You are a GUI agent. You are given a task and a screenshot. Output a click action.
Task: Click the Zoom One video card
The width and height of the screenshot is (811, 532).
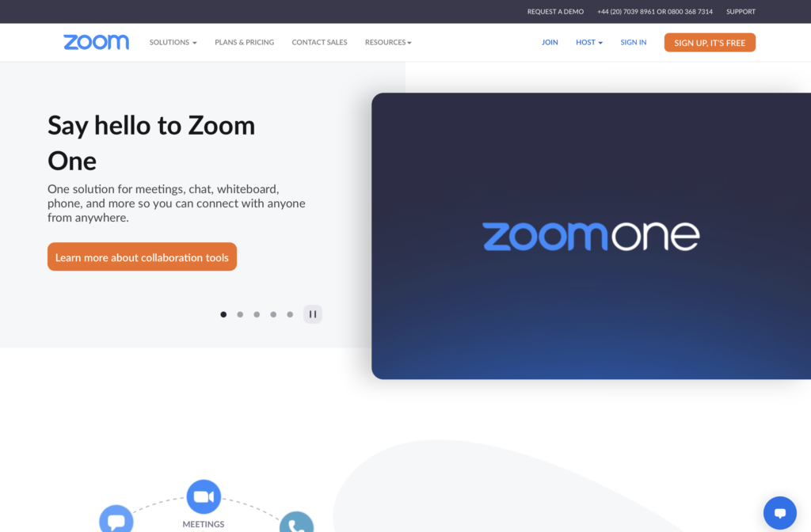[591, 236]
